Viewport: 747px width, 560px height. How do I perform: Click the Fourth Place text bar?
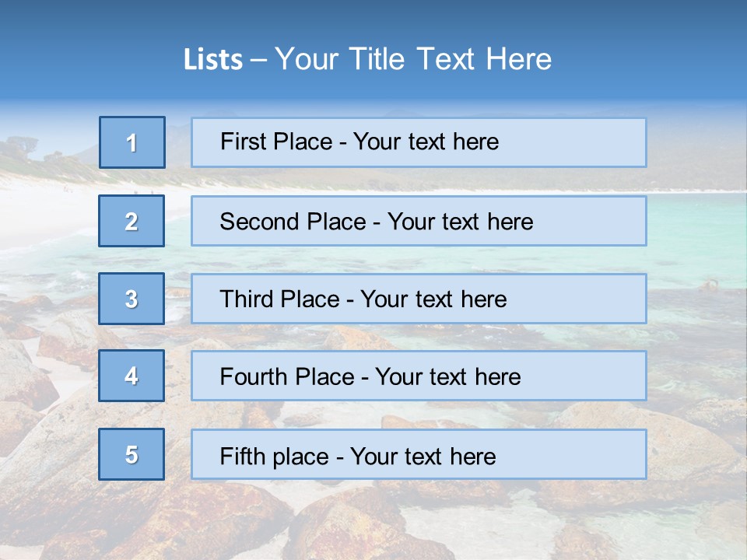point(419,376)
